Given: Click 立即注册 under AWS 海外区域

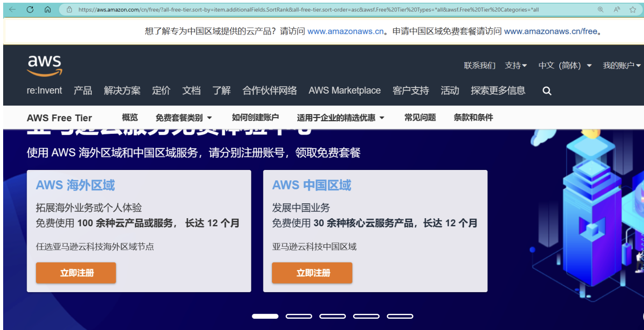Looking at the screenshot, I should pos(76,273).
